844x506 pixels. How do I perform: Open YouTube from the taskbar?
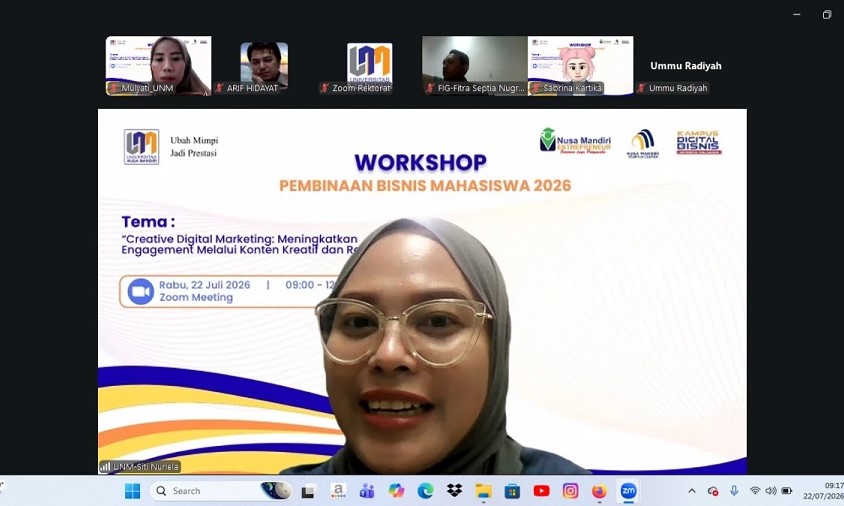pyautogui.click(x=541, y=491)
